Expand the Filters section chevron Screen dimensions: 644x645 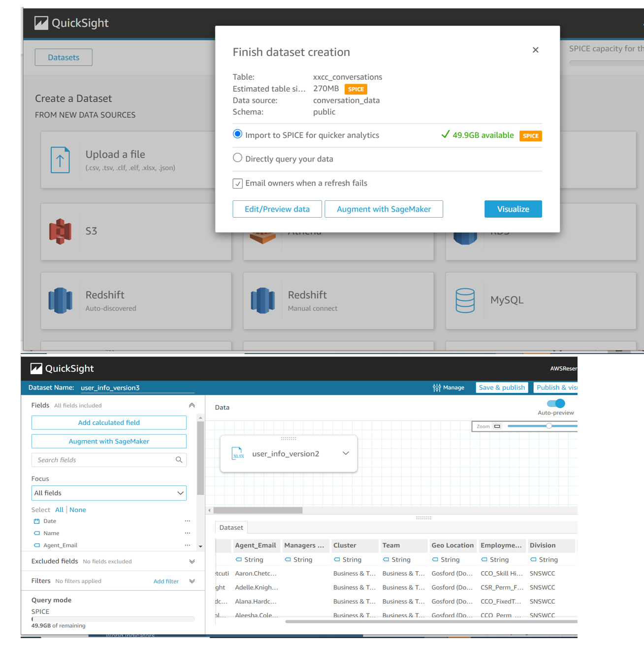coord(192,581)
